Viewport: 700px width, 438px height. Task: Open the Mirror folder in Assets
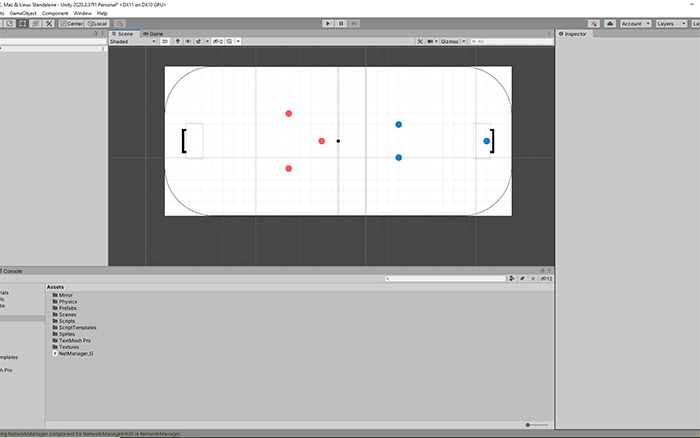62,295
